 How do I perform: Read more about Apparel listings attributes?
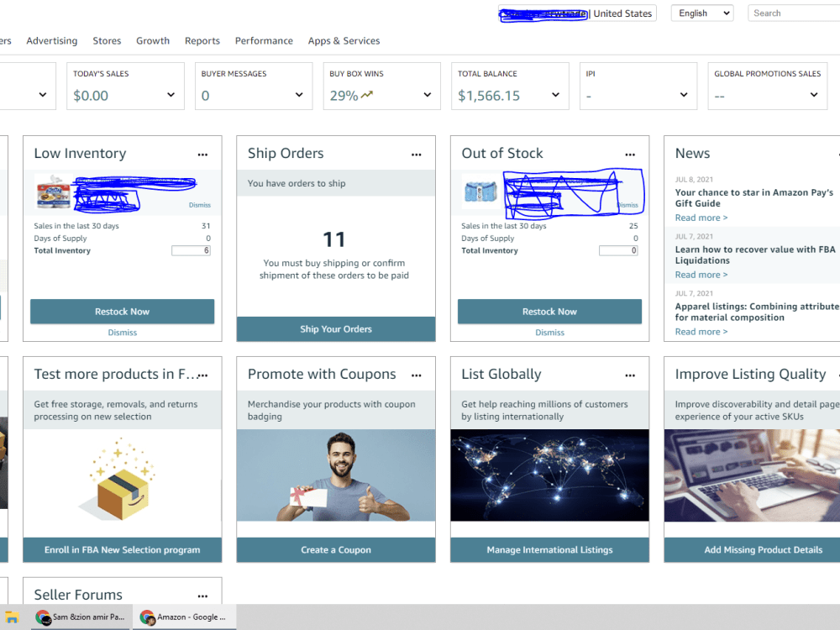pos(701,332)
